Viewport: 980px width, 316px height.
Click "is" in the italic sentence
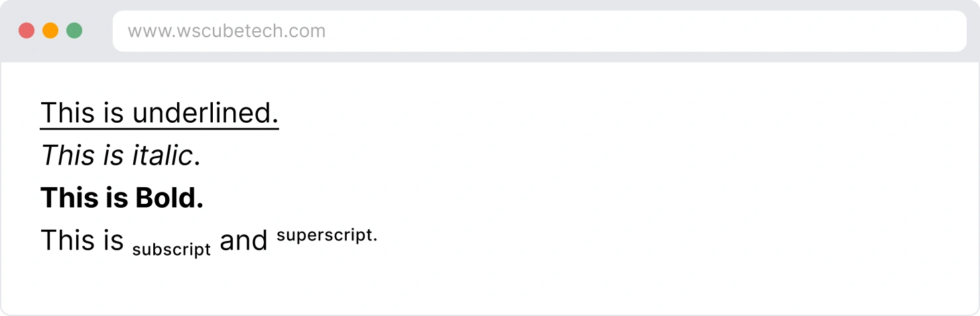pyautogui.click(x=113, y=155)
